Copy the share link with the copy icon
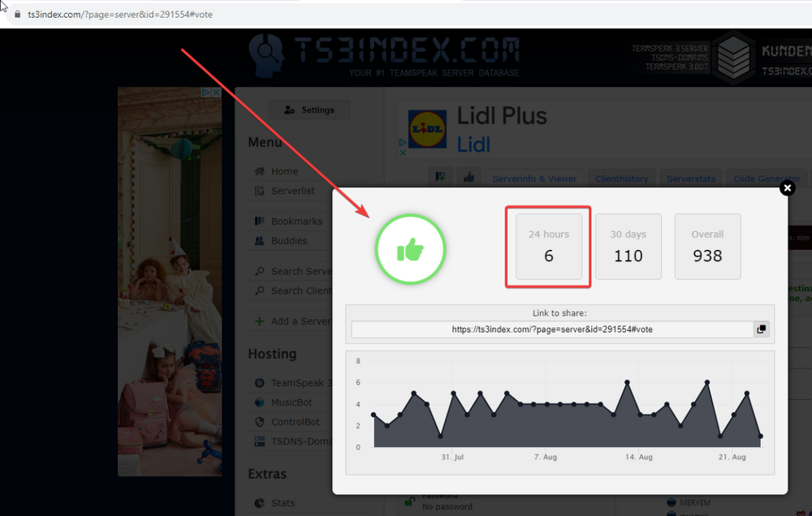 761,329
